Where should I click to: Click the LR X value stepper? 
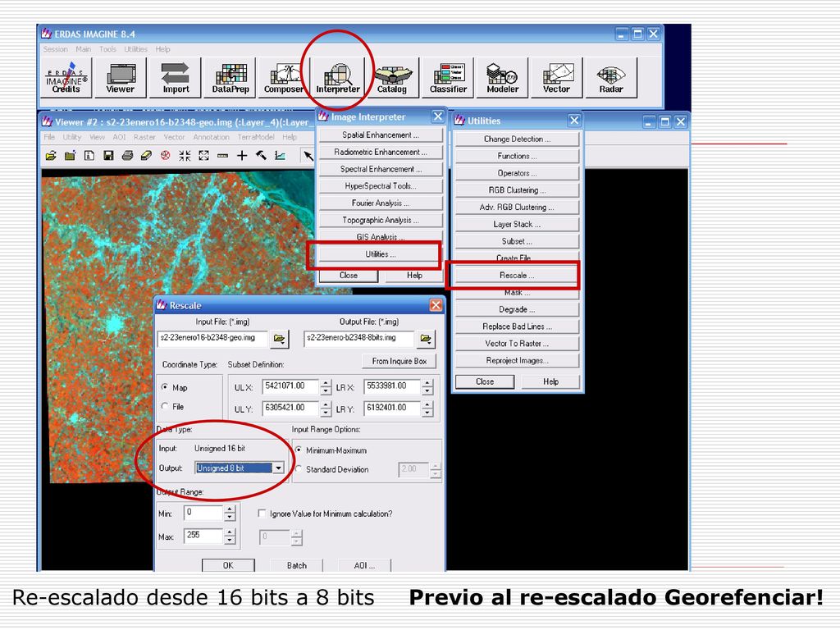(427, 387)
